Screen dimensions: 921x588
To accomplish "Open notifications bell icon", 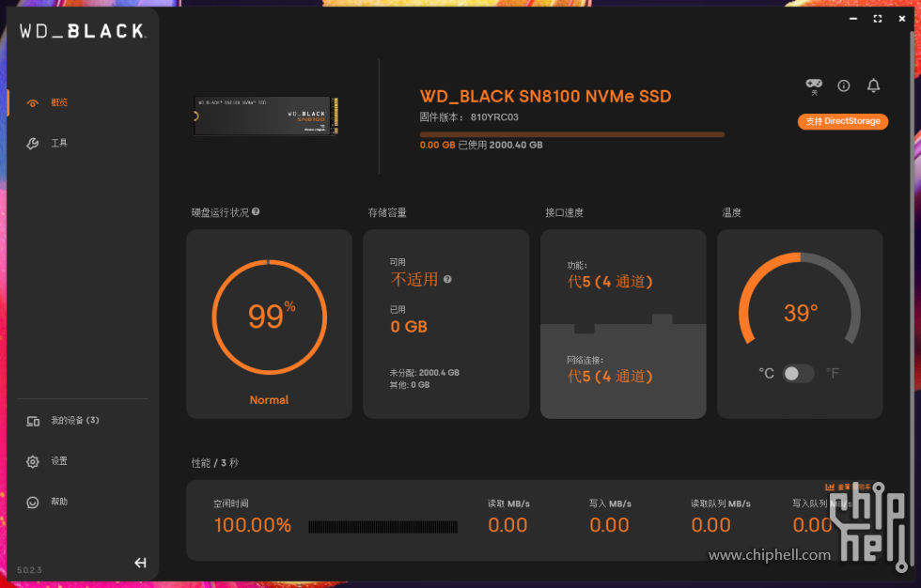I will pos(873,85).
